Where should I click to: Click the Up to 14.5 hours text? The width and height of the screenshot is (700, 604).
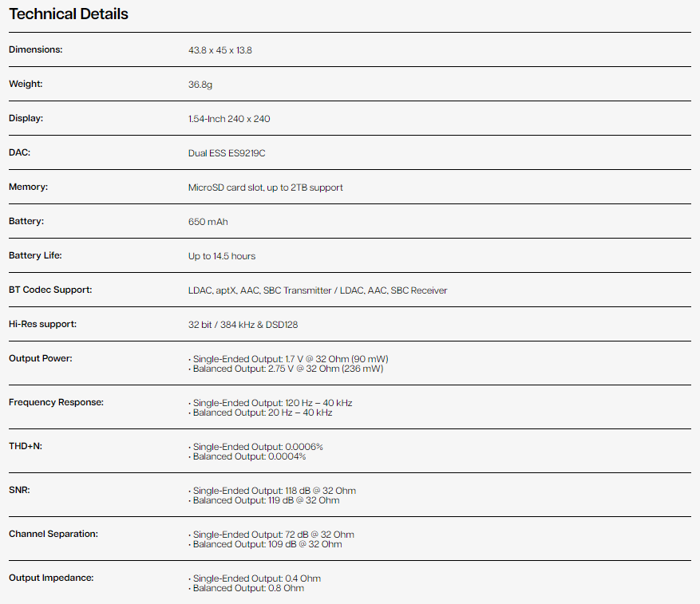222,256
